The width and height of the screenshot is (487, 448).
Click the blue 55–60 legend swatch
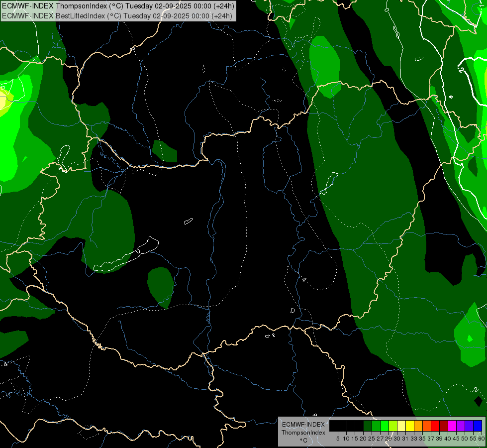click(478, 426)
